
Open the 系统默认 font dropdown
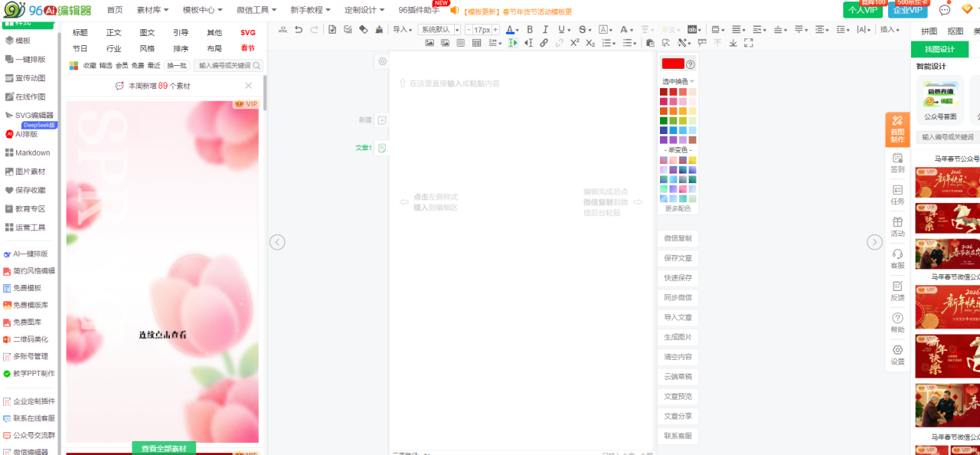439,30
